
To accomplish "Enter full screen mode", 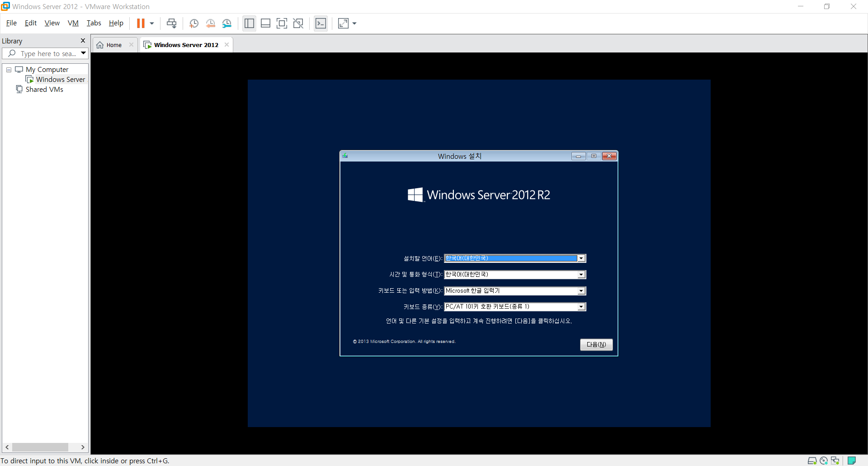I will (282, 24).
